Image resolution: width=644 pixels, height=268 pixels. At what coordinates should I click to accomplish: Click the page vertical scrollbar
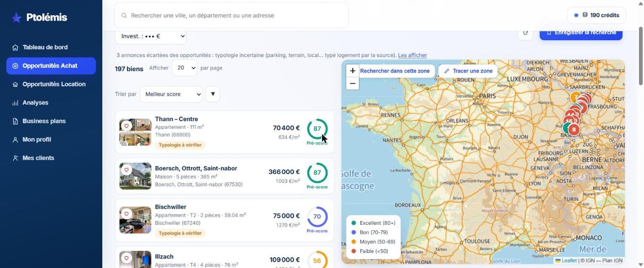640,55
